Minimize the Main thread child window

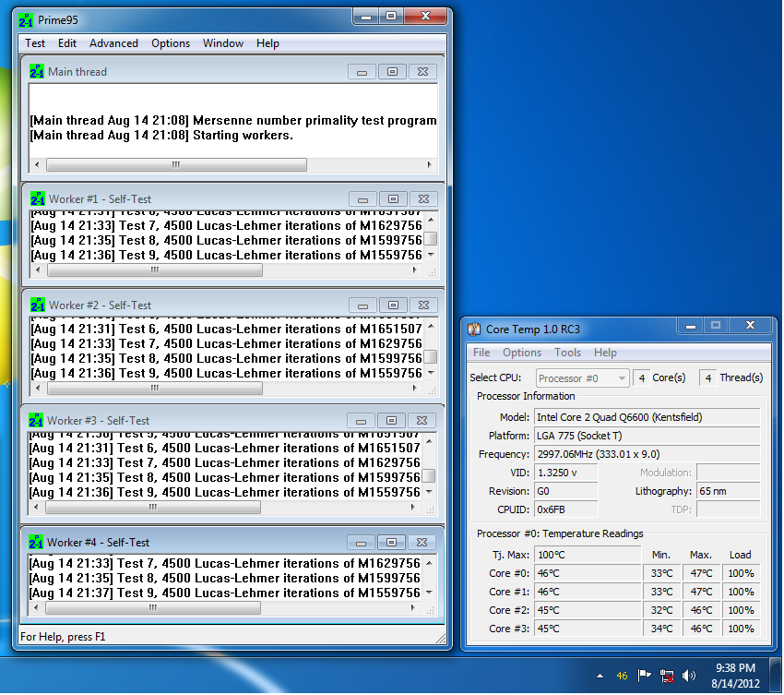click(362, 72)
